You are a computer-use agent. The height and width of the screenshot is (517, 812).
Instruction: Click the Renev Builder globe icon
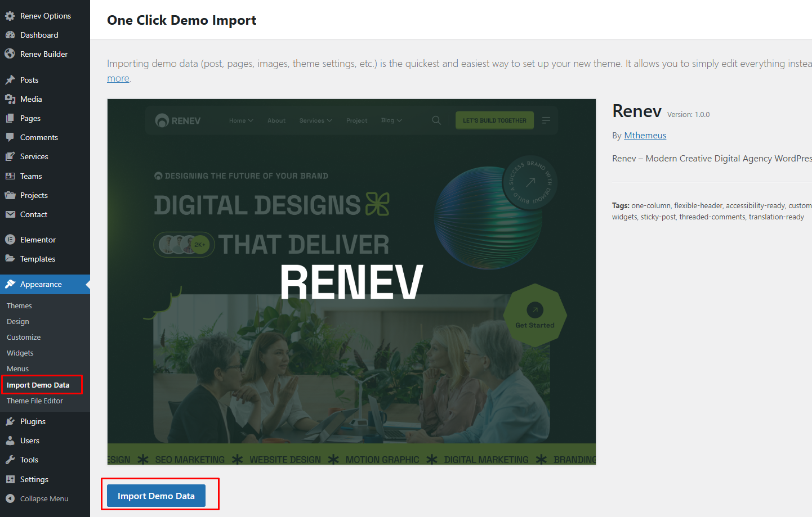pos(10,54)
